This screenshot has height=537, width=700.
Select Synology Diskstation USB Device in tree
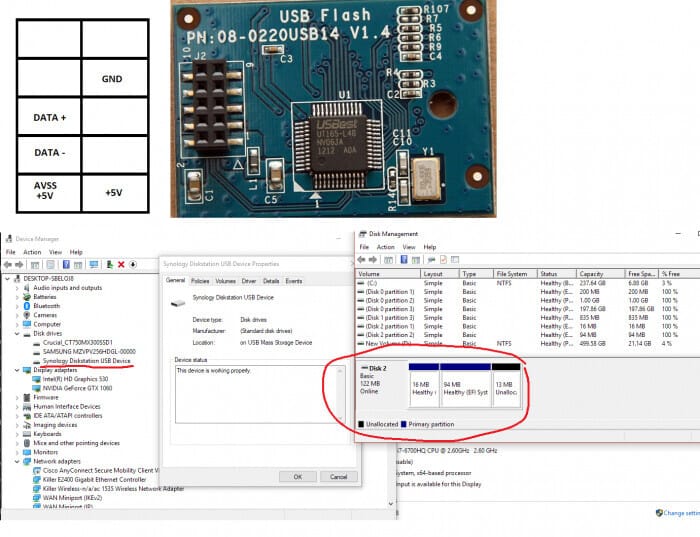click(86, 360)
